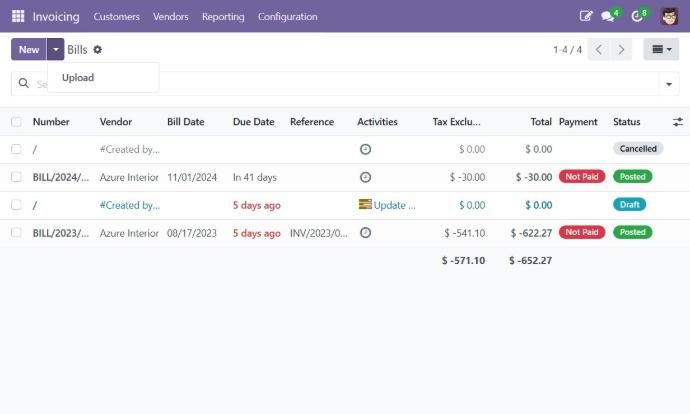Open the messages conversation icon

pyautogui.click(x=608, y=16)
